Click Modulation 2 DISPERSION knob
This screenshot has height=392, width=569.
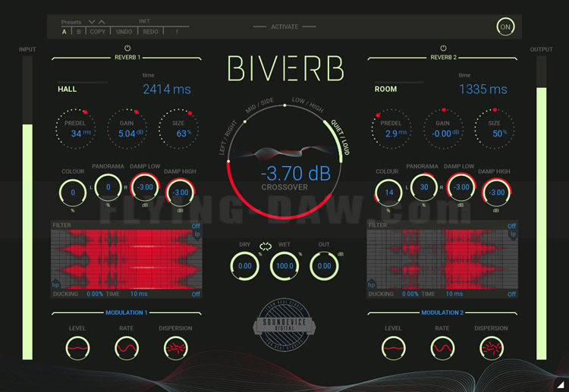tap(492, 348)
